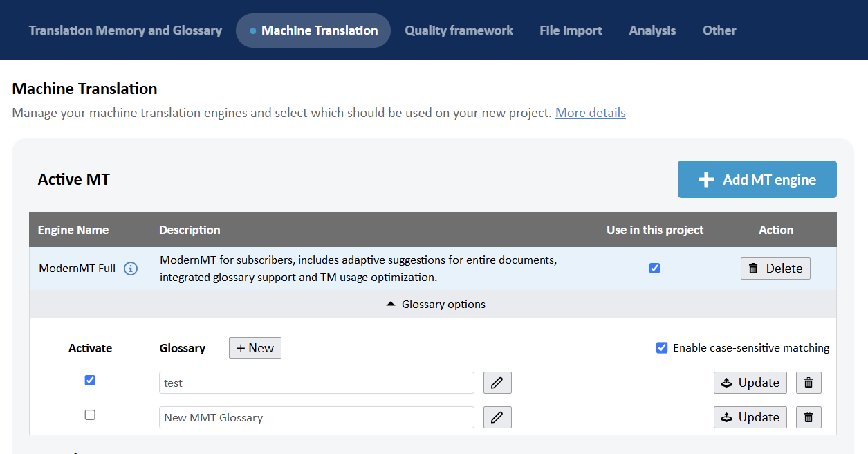Screen dimensions: 868x454
Task: Delete New MMT Glossary using trash icon
Action: click(809, 417)
